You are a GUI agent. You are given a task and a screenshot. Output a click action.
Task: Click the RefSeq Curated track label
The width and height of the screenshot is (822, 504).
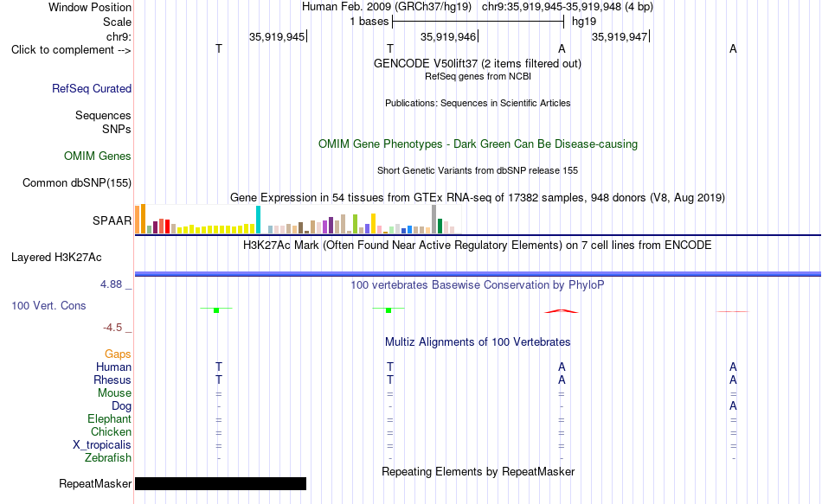pos(92,88)
